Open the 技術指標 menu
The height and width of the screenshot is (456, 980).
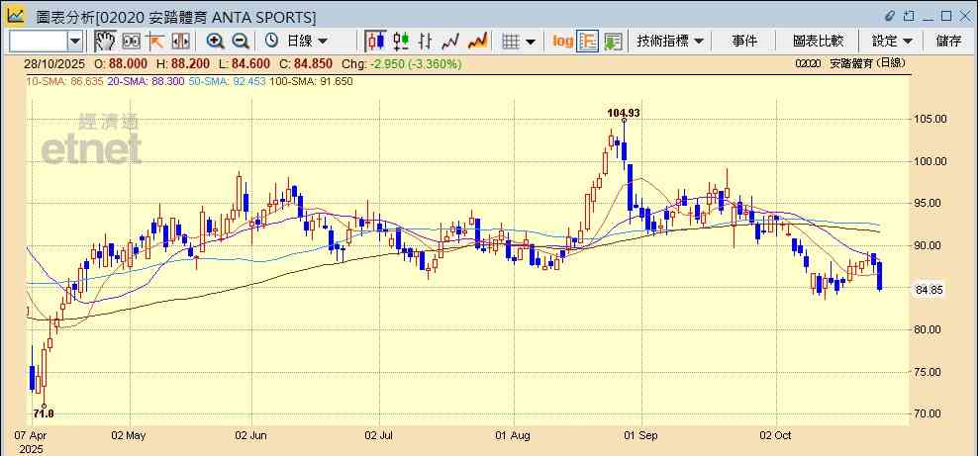pos(670,41)
